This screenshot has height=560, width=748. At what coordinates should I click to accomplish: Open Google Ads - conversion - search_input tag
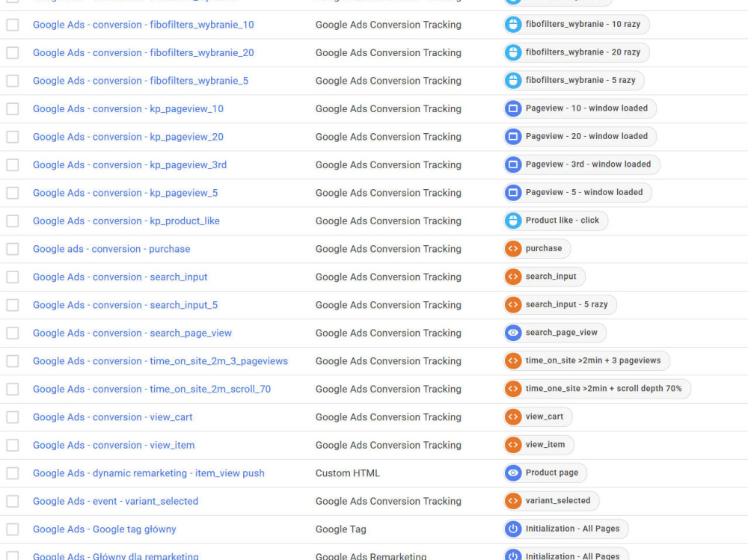coord(120,277)
